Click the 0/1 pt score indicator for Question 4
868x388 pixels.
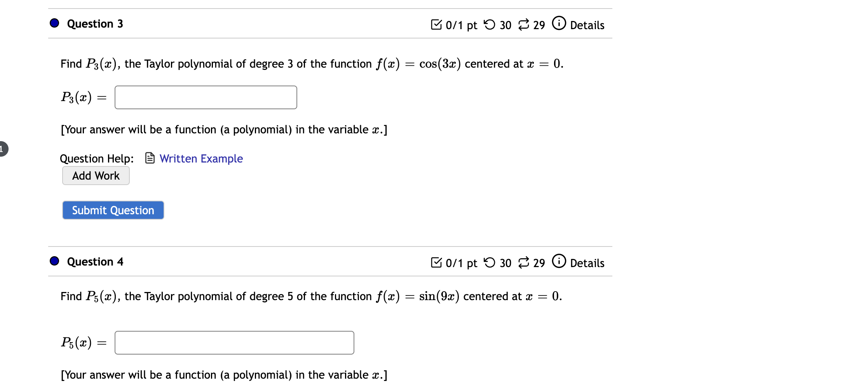tap(460, 263)
